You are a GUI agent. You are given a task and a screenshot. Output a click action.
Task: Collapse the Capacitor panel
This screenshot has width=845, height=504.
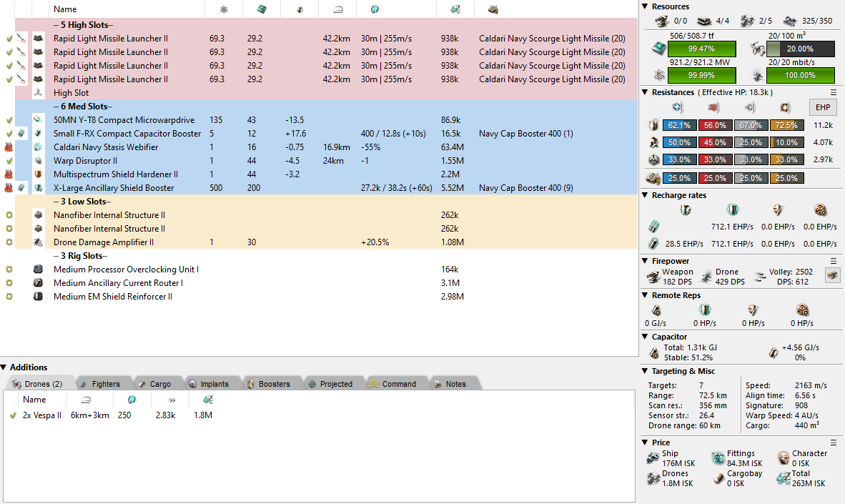tap(645, 337)
